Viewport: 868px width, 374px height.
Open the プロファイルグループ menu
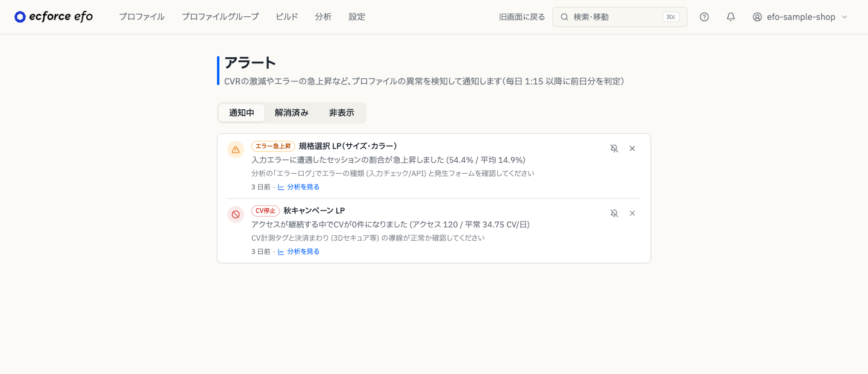point(220,17)
